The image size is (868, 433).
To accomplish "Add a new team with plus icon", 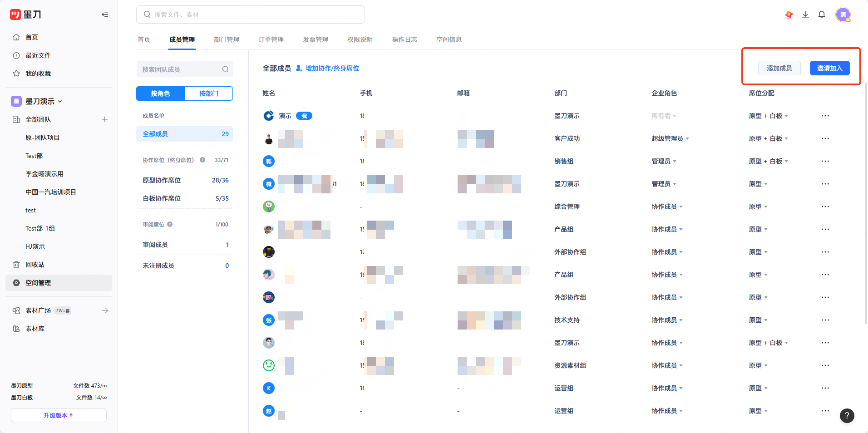I will point(105,119).
